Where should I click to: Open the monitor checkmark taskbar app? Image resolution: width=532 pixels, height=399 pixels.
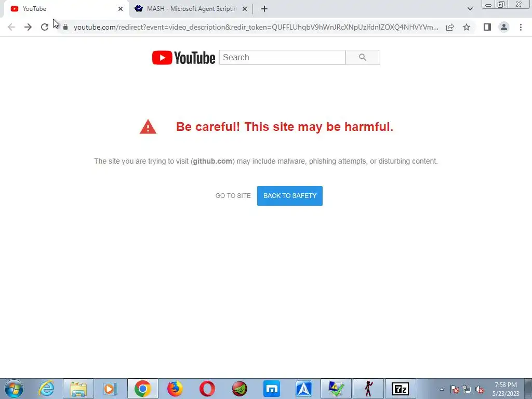coord(336,389)
